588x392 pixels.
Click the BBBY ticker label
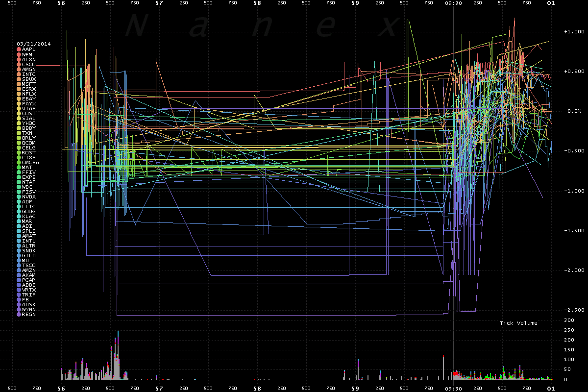pos(29,128)
